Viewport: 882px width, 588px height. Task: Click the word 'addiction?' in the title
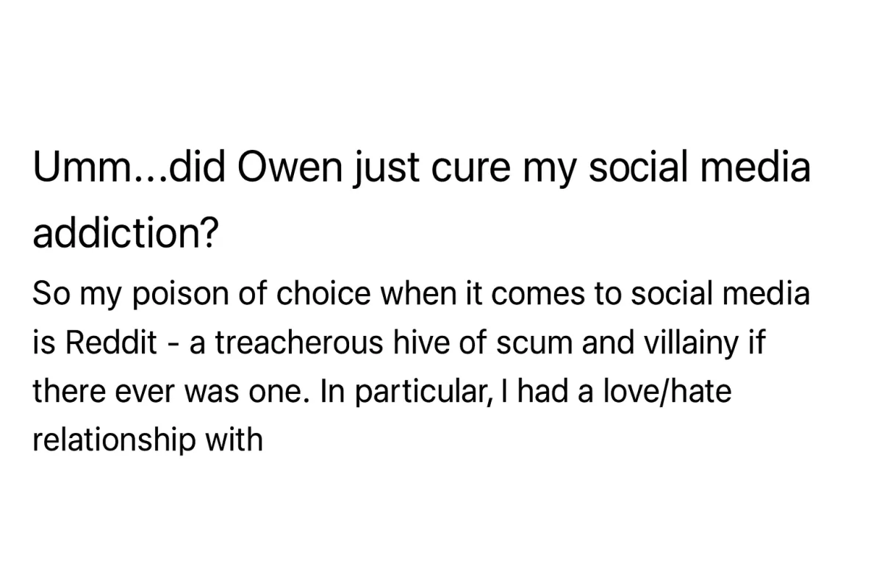pyautogui.click(x=125, y=233)
